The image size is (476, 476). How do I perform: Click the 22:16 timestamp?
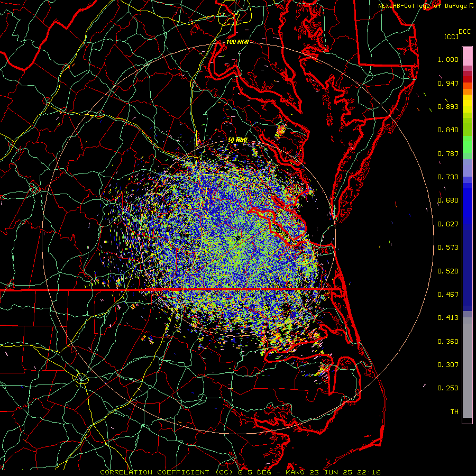[368, 472]
